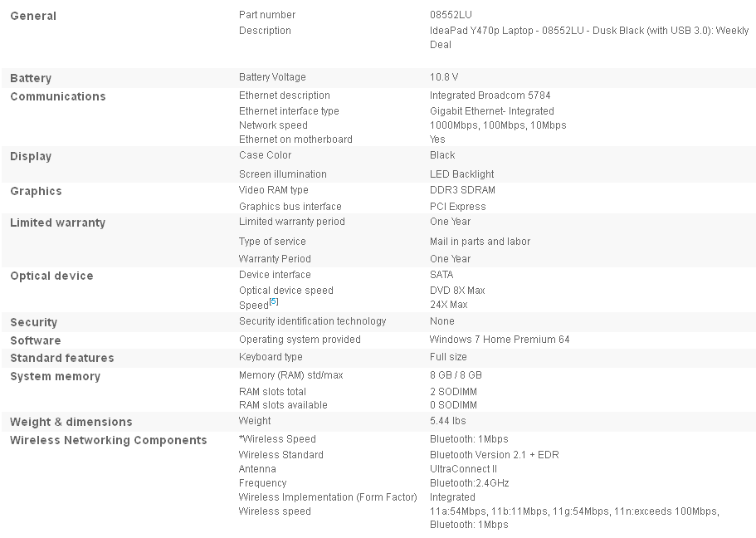The image size is (756, 538).
Task: Select the System memory section heading
Action: [55, 376]
